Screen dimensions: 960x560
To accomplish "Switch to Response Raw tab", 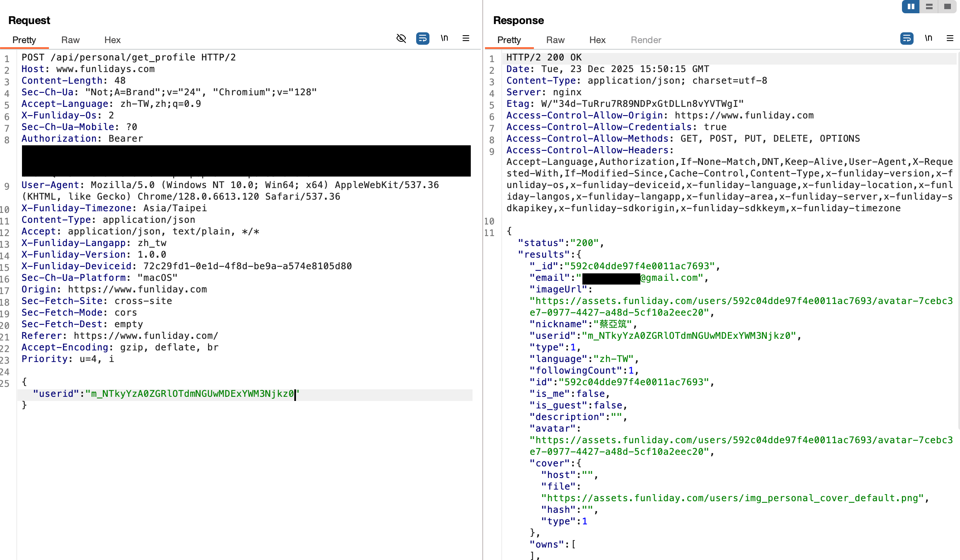I will coord(555,40).
